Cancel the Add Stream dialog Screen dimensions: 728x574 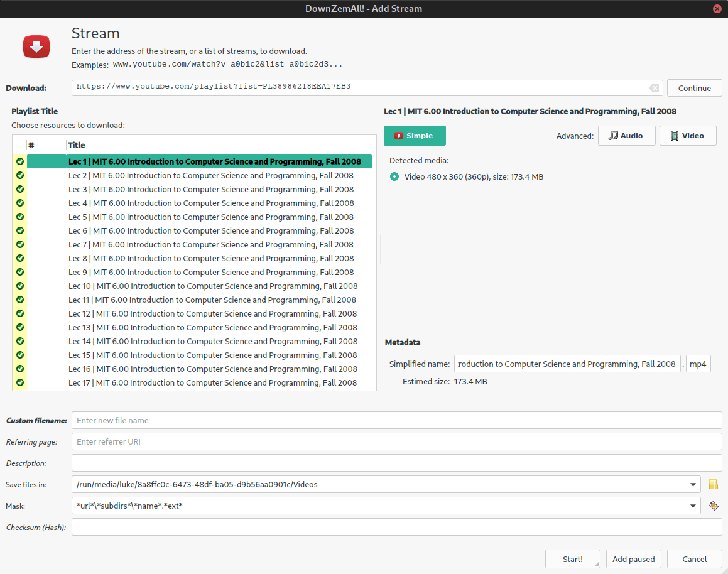694,559
